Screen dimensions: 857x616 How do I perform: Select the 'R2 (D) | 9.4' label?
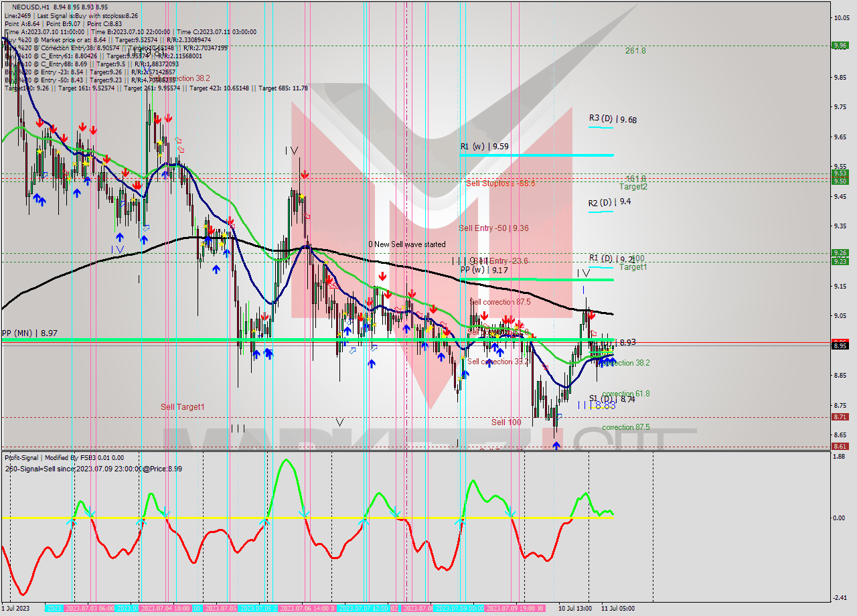[x=609, y=202]
